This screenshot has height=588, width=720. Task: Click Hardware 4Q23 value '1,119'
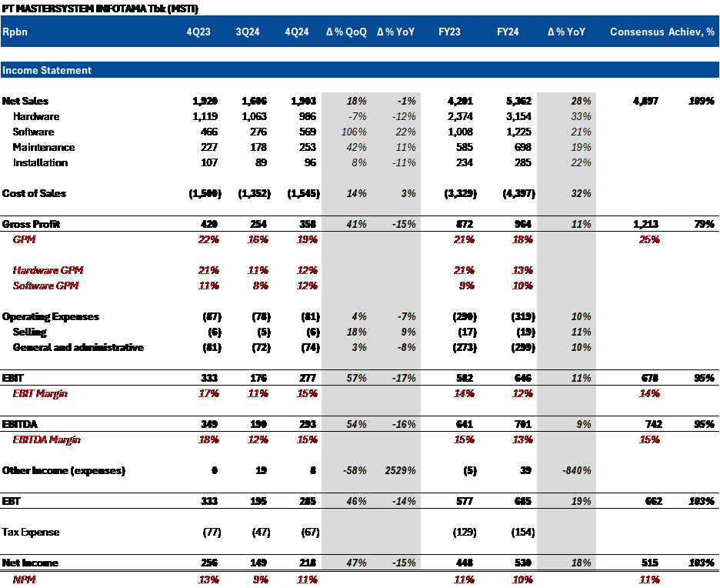(x=205, y=116)
